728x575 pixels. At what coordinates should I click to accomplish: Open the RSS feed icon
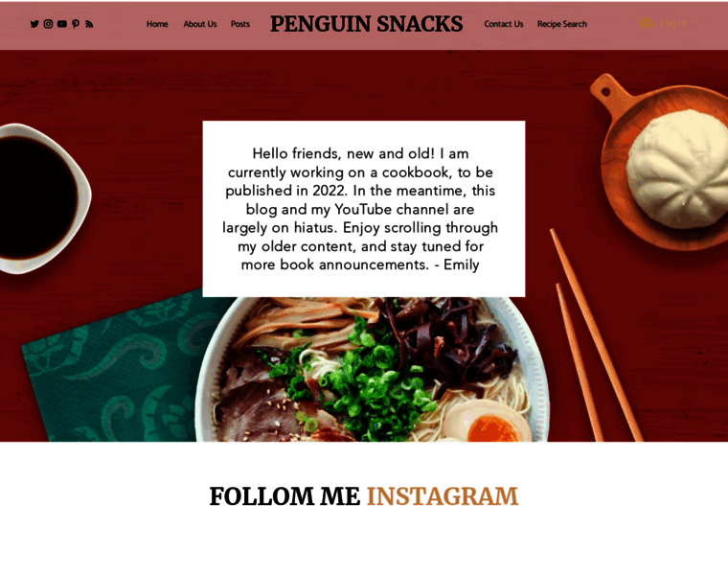tap(89, 24)
